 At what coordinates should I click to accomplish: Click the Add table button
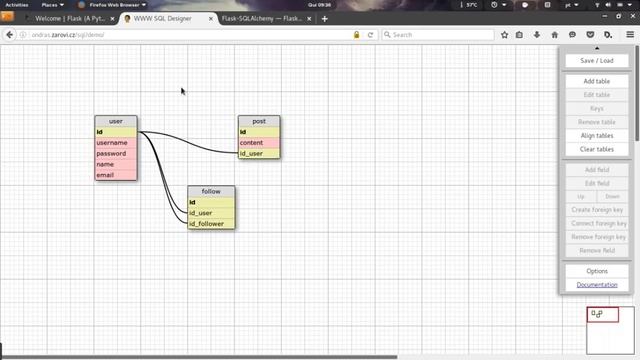point(597,81)
